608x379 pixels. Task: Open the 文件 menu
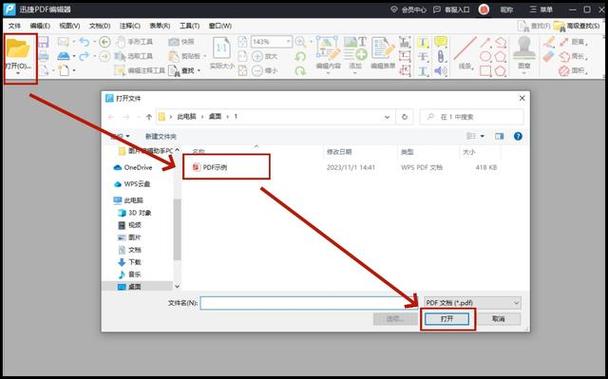pyautogui.click(x=15, y=26)
